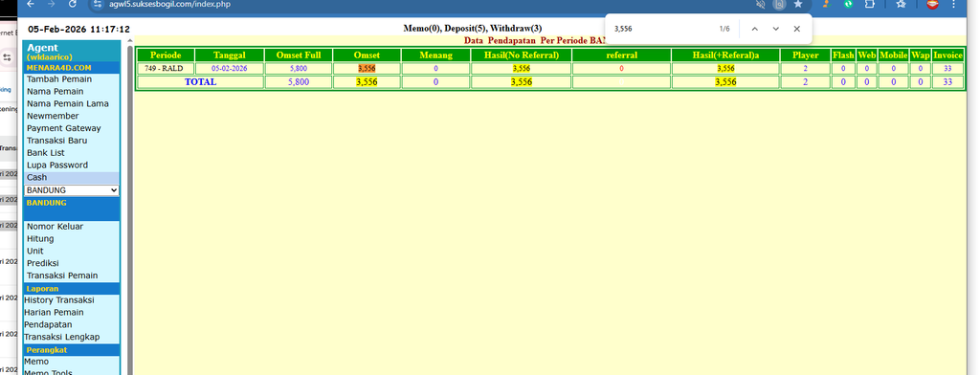980x375 pixels.
Task: Open Prediksi in sidebar
Action: pyautogui.click(x=42, y=263)
